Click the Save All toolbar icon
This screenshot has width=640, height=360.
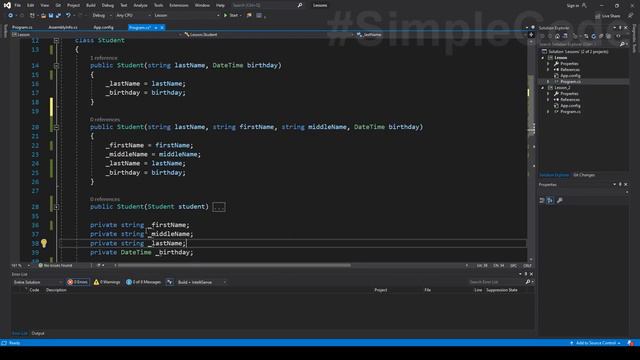[x=58, y=16]
